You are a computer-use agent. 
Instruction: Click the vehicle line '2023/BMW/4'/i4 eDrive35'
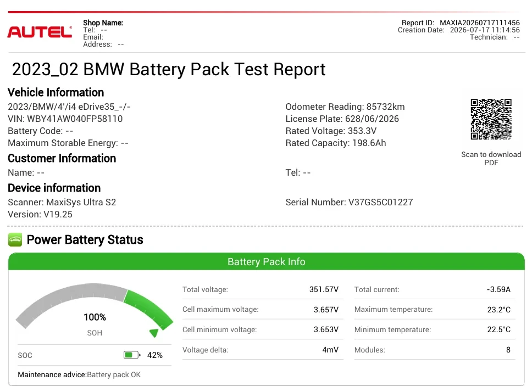[69, 107]
